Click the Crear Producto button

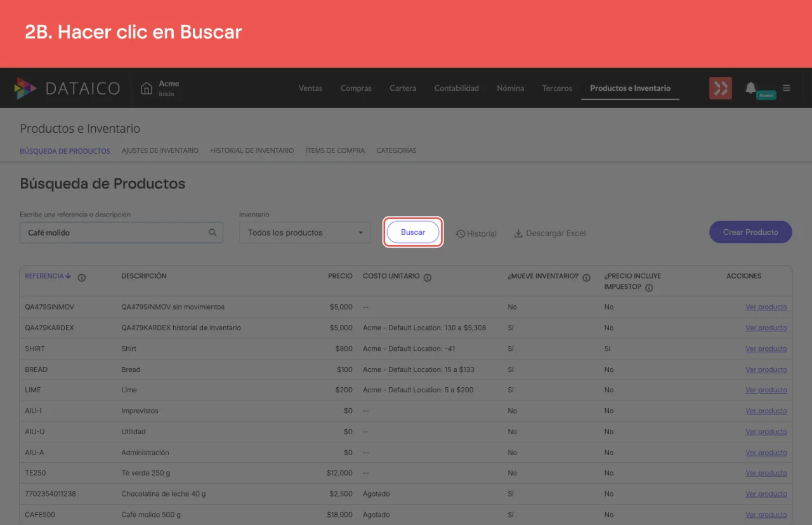pyautogui.click(x=750, y=232)
